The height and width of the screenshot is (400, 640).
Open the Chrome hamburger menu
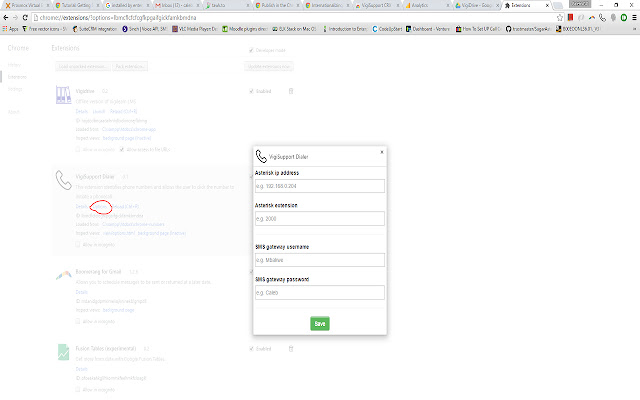634,18
